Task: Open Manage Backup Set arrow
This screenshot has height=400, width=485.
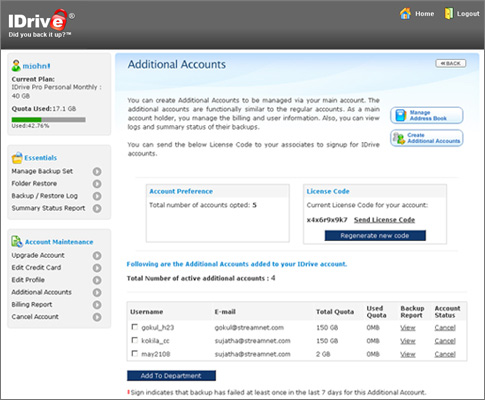Action: click(x=97, y=171)
